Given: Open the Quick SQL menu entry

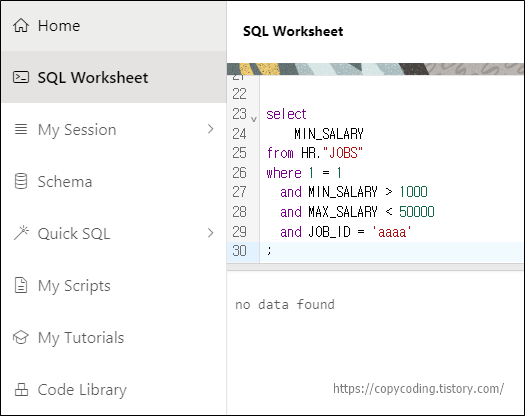Looking at the screenshot, I should (114, 233).
